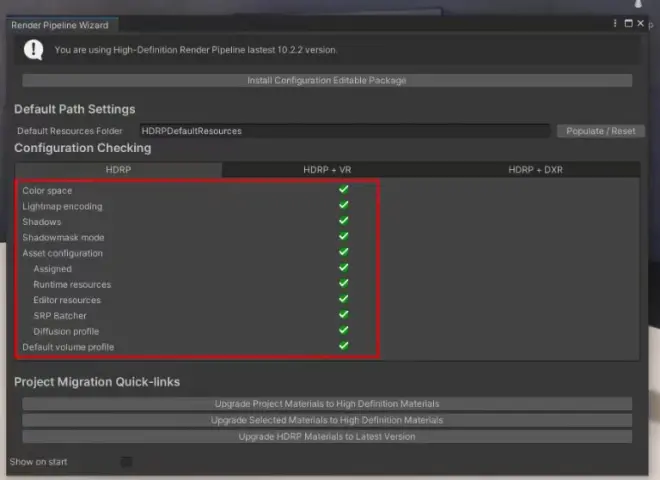Select the Shadowmask mode row label
Screen dimensions: 660x480
pos(63,237)
